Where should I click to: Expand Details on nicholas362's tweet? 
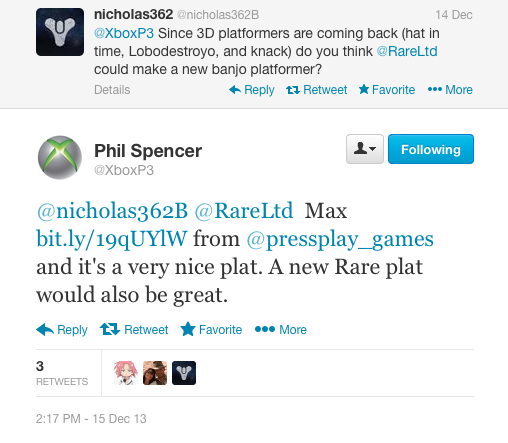pos(112,90)
